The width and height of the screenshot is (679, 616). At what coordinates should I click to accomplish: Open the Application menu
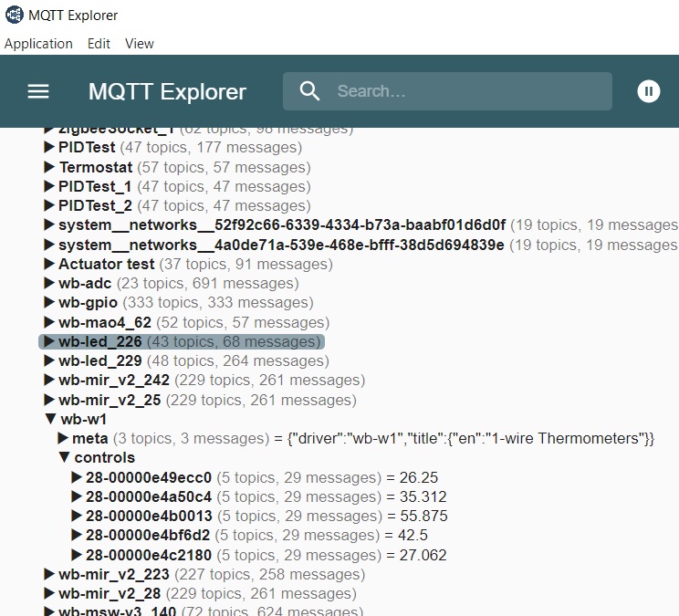coord(38,44)
